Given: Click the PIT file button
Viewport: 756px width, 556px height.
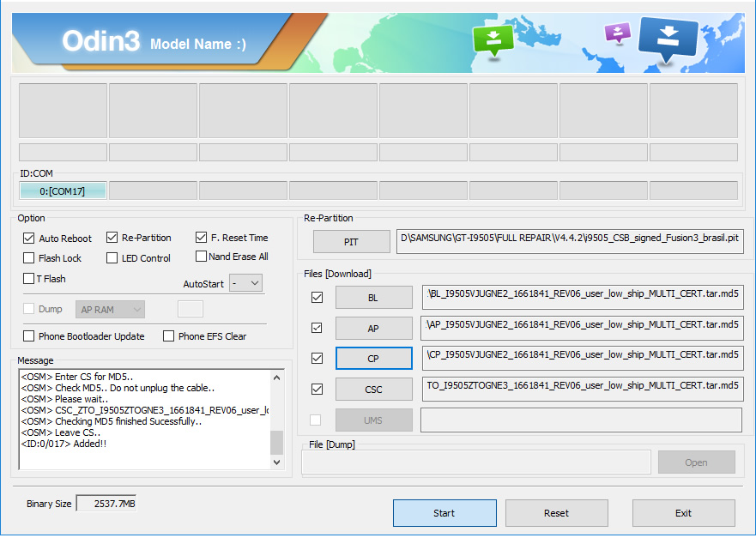Looking at the screenshot, I should tap(352, 242).
